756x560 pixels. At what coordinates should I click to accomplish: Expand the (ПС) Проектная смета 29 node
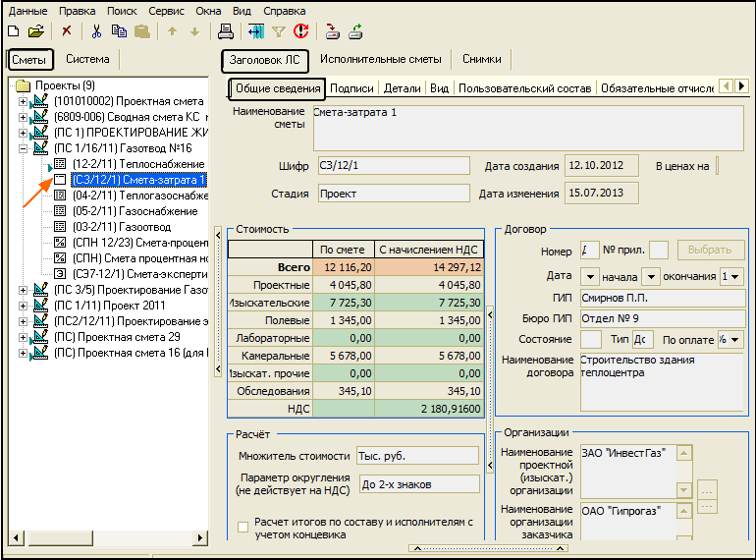(23, 337)
